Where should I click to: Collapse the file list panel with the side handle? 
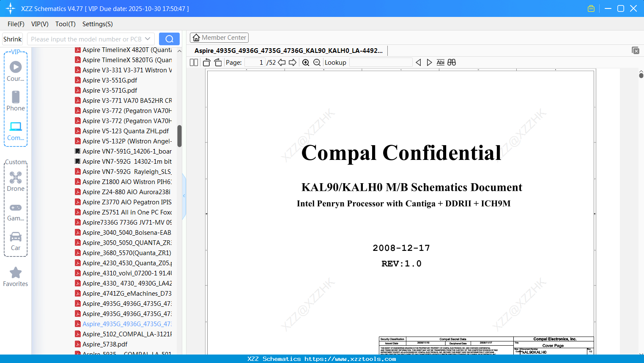point(184,196)
